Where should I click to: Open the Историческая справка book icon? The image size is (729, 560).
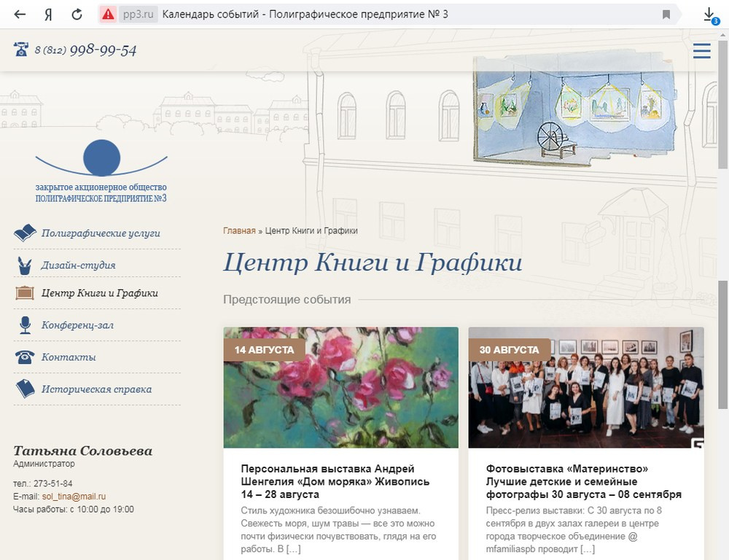point(24,389)
